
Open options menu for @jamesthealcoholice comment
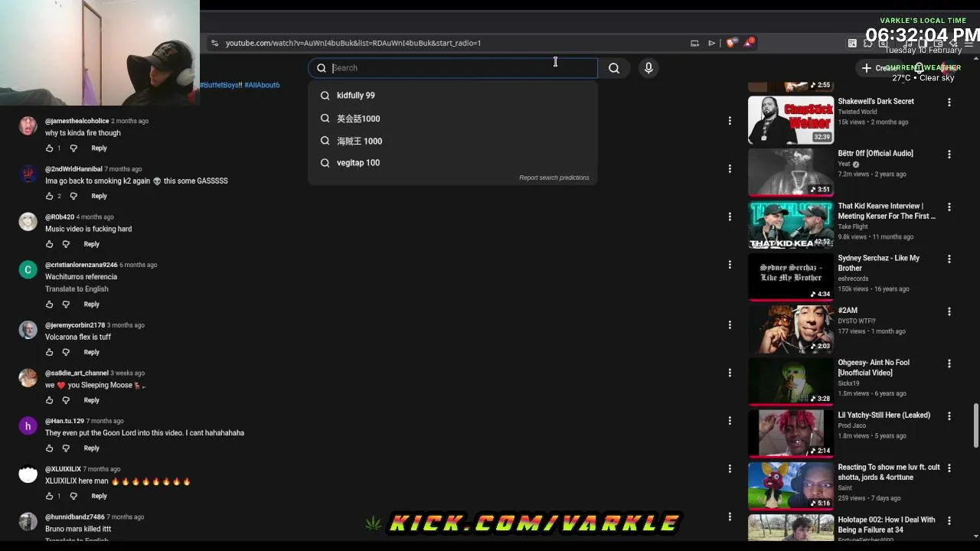pyautogui.click(x=730, y=121)
